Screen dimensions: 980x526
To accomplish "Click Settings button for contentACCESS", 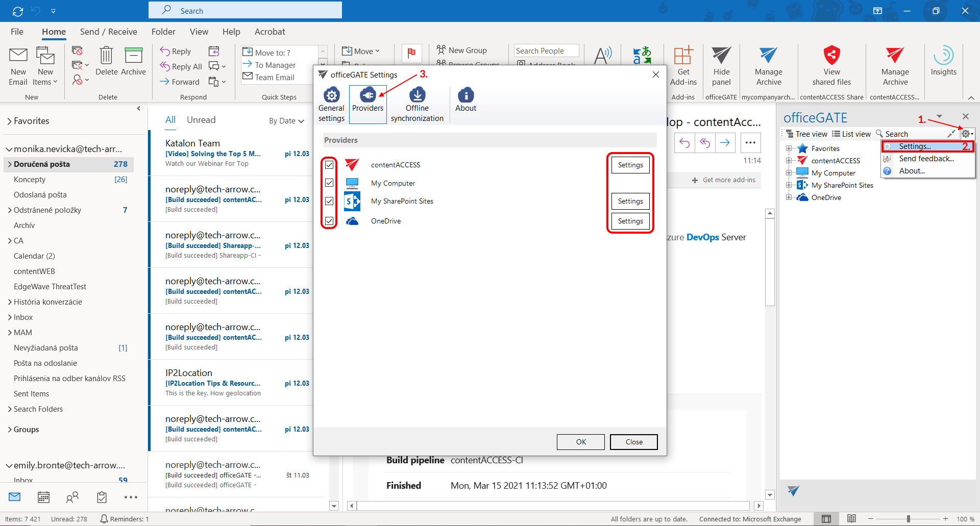I will [x=630, y=165].
